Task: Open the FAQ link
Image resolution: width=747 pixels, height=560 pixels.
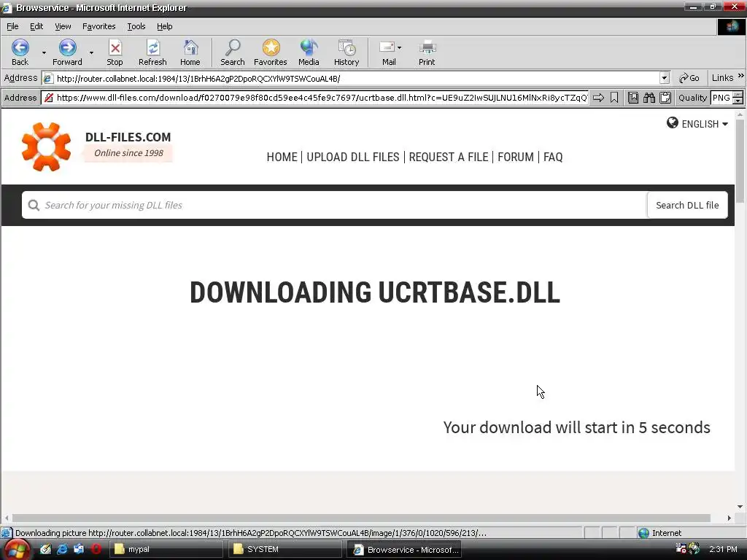Action: click(553, 157)
